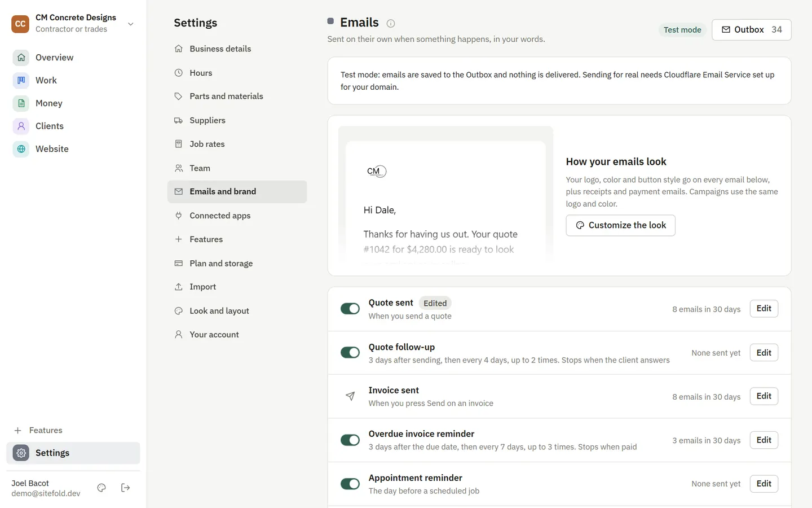This screenshot has width=812, height=508.
Task: Click the email preview thumbnail
Action: pyautogui.click(x=445, y=195)
